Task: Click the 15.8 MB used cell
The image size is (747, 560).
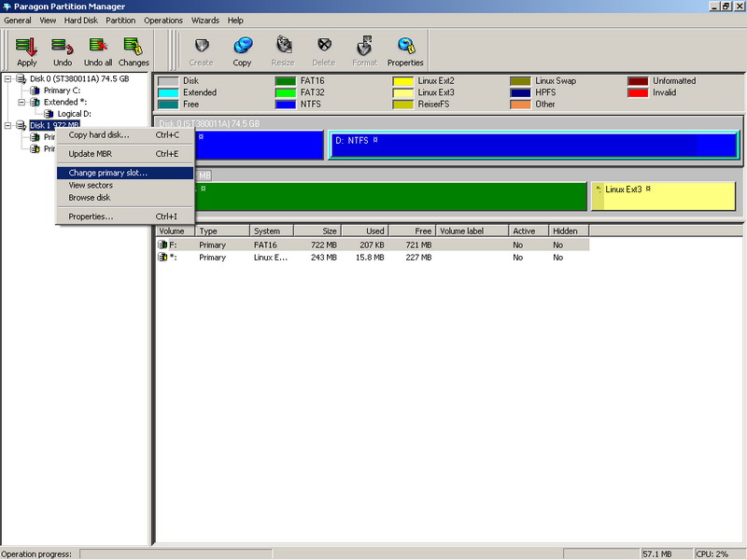Action: point(370,258)
